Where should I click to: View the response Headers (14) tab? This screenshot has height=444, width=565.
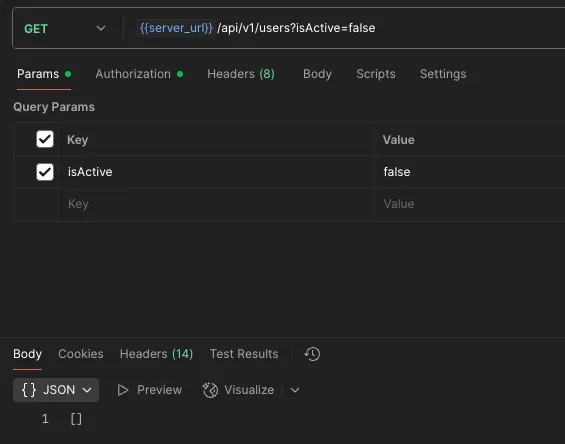(x=156, y=354)
